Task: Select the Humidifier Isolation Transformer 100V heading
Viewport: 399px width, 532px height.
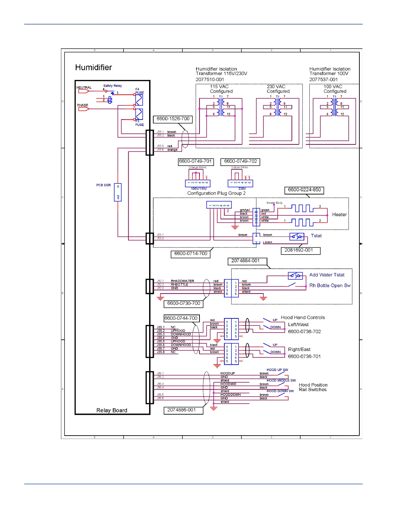Action: (330, 71)
